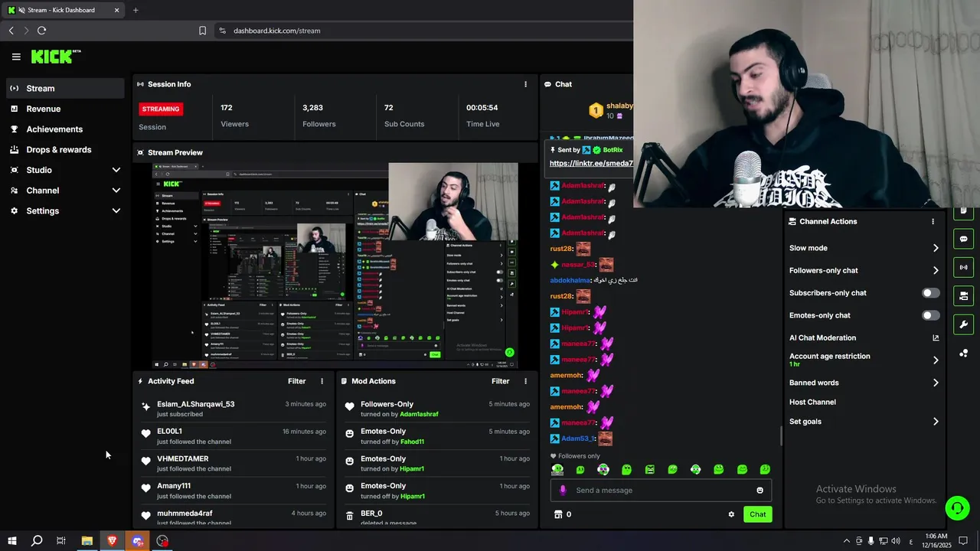The width and height of the screenshot is (980, 551).
Task: Expand Set goals options
Action: pos(864,422)
